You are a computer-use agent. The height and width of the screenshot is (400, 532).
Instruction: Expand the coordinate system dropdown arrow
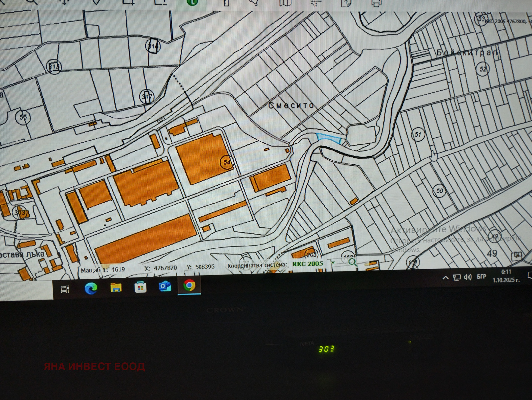pos(333,263)
